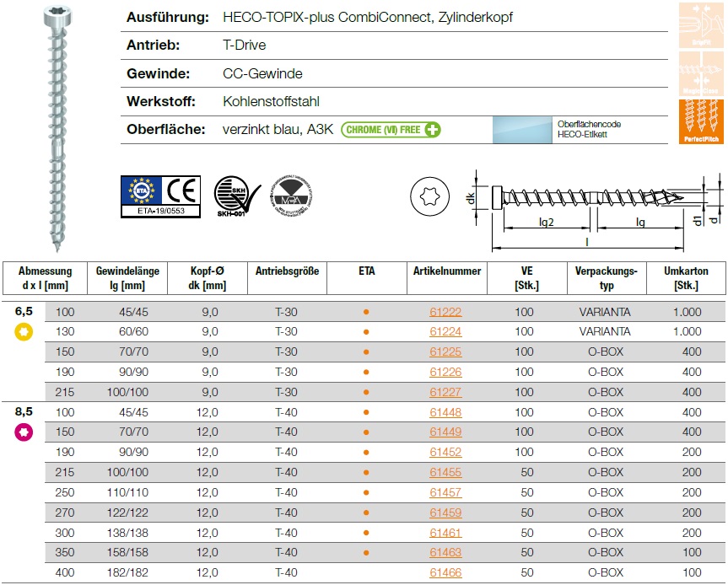728x585 pixels.
Task: Click the MPA Stuttgart round seal
Action: pyautogui.click(x=291, y=196)
